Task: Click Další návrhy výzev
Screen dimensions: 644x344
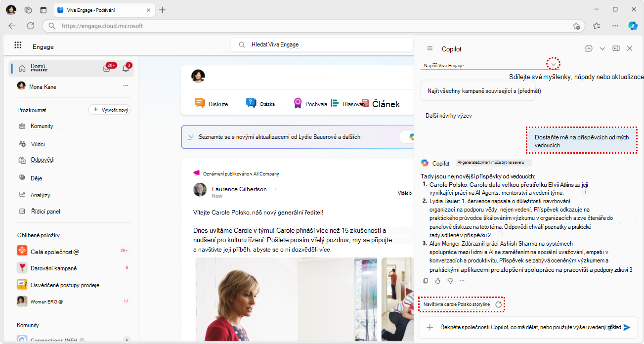Action: tap(449, 115)
